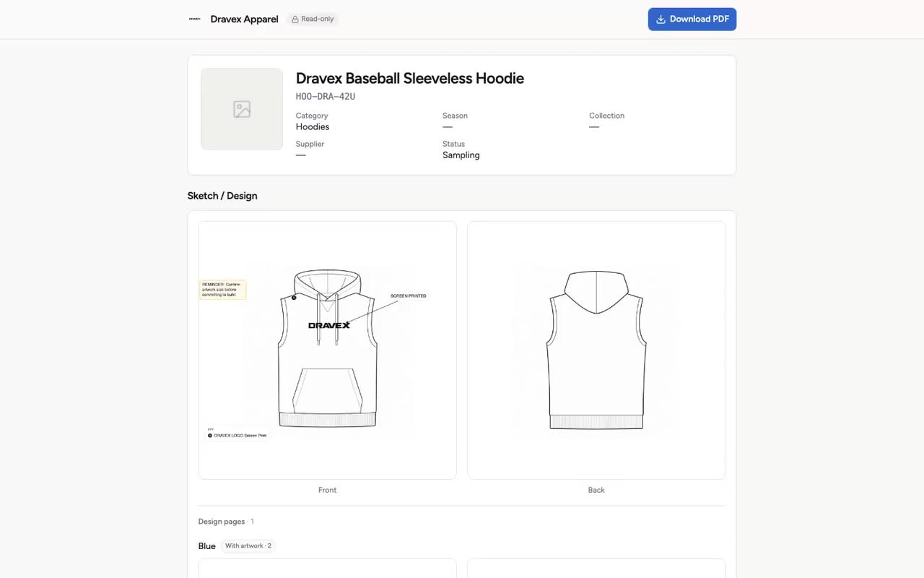Image resolution: width=924 pixels, height=578 pixels.
Task: Click the "Hoodies" category value
Action: point(313,127)
